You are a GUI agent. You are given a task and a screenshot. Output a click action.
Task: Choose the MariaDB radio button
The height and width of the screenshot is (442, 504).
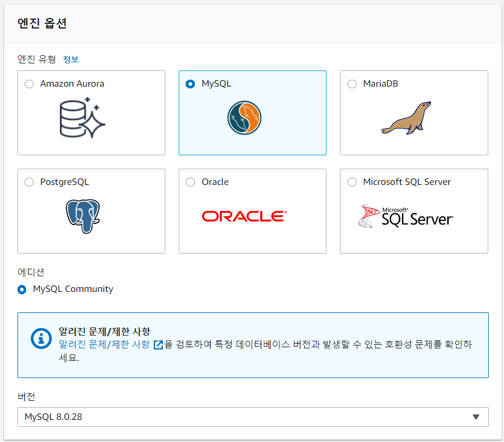click(352, 84)
